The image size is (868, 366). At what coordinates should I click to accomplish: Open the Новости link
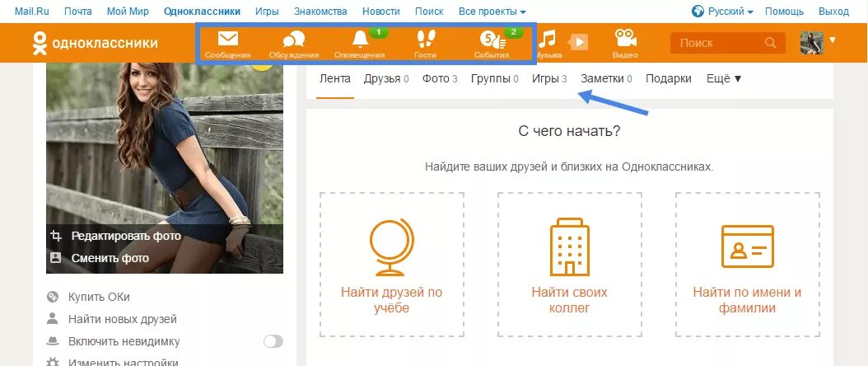(x=380, y=11)
